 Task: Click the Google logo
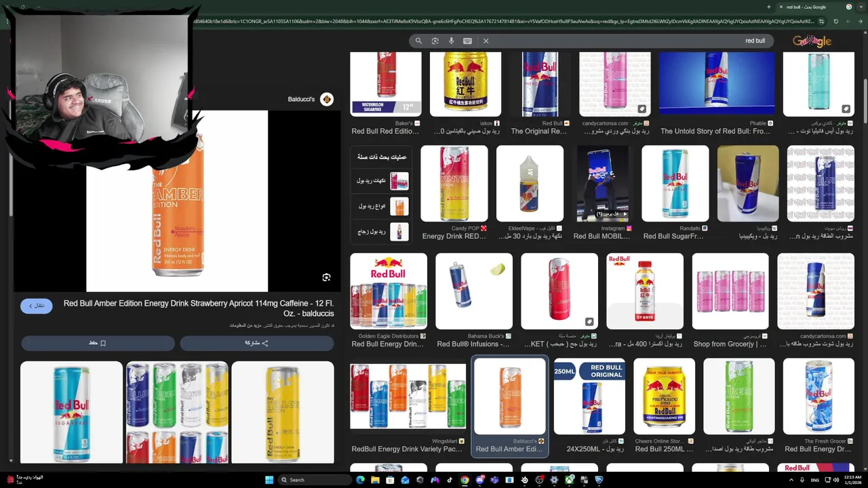pos(812,41)
